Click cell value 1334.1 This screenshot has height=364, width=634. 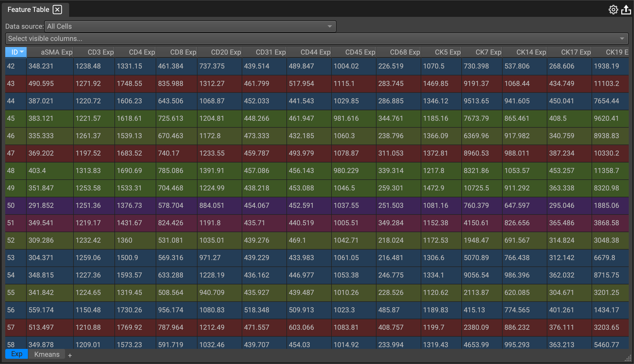click(433, 275)
